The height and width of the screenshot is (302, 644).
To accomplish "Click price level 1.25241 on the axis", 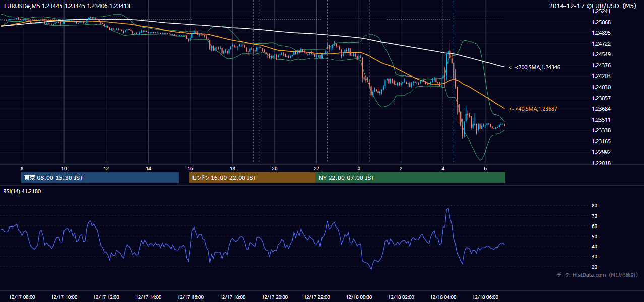I will [x=601, y=11].
